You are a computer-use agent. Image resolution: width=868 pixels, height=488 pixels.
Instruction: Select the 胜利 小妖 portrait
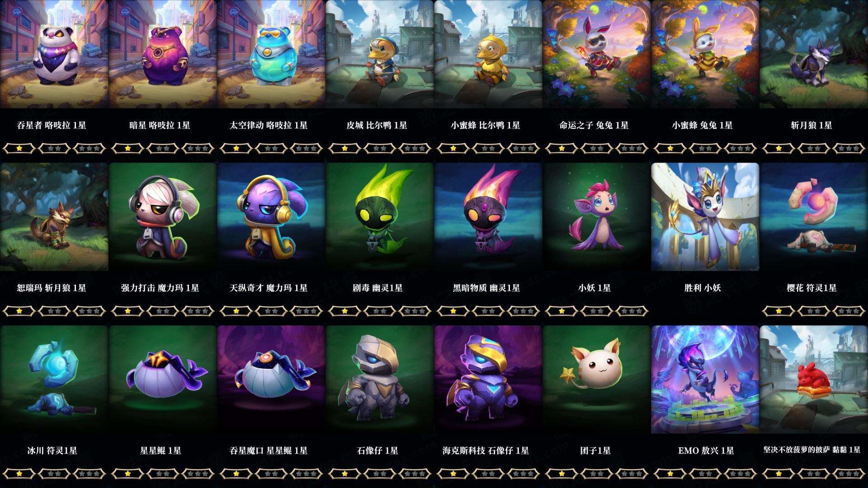705,217
